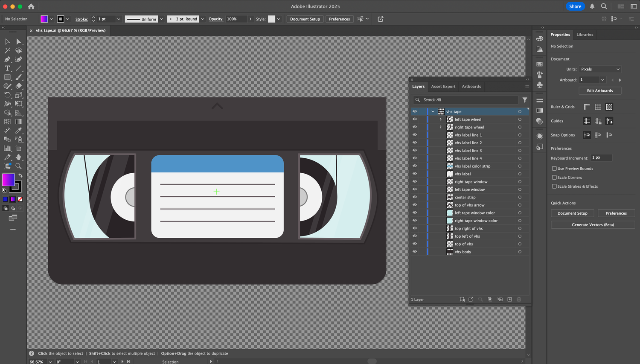The width and height of the screenshot is (640, 364).
Task: Select the Hand tool
Action: point(18,157)
